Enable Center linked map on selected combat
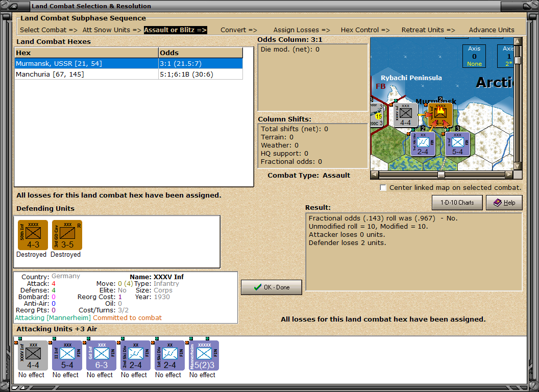The width and height of the screenshot is (539, 392). pyautogui.click(x=383, y=187)
